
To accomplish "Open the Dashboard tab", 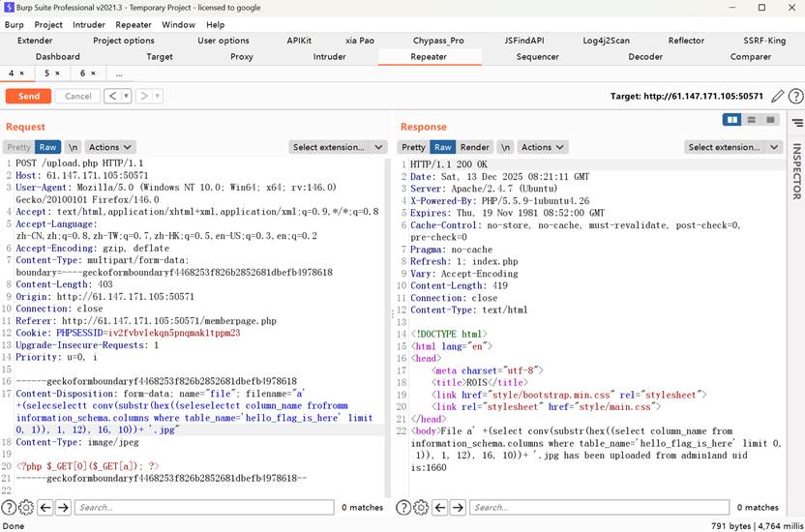I will click(57, 57).
